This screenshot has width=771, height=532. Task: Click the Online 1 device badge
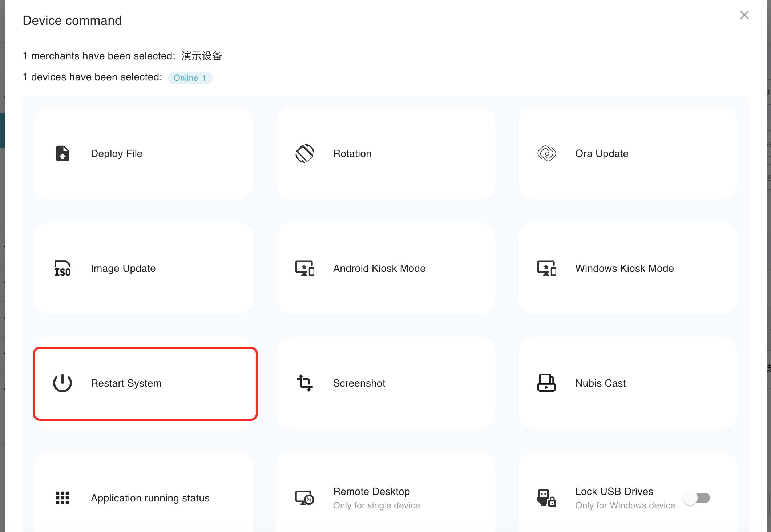190,78
